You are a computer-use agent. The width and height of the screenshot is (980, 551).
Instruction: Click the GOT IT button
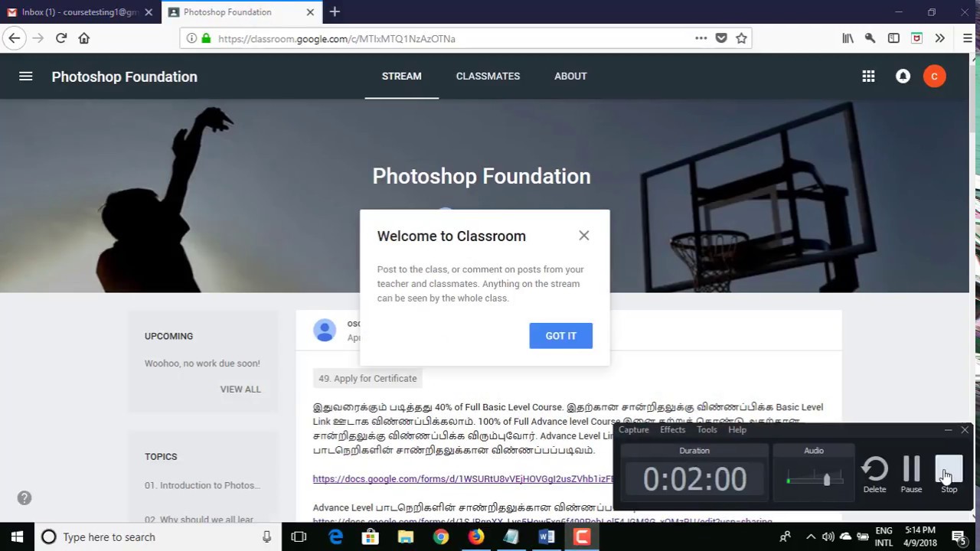coord(560,336)
